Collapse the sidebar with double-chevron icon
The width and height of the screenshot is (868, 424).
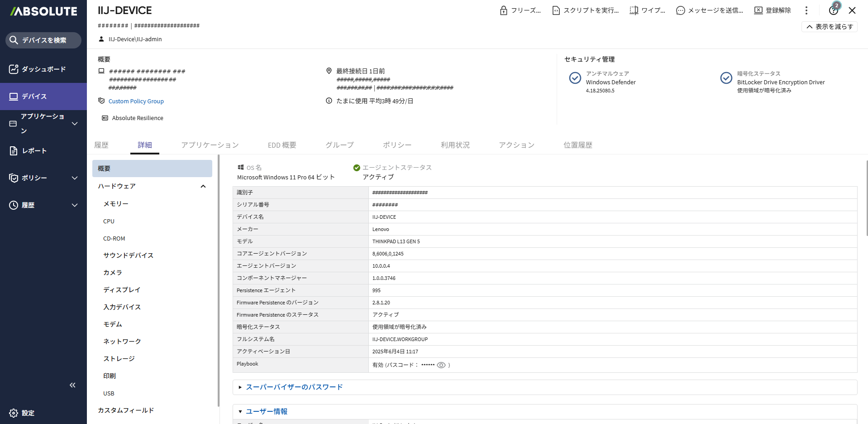(x=72, y=385)
